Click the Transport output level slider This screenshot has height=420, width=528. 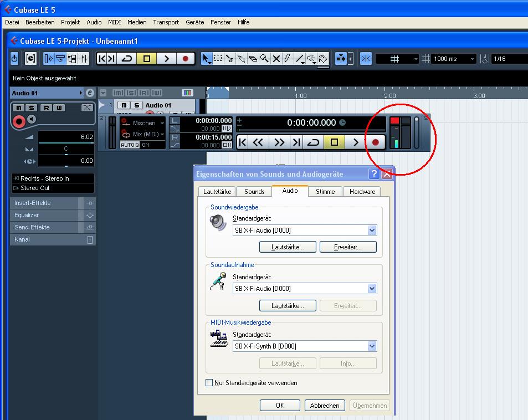(x=417, y=132)
